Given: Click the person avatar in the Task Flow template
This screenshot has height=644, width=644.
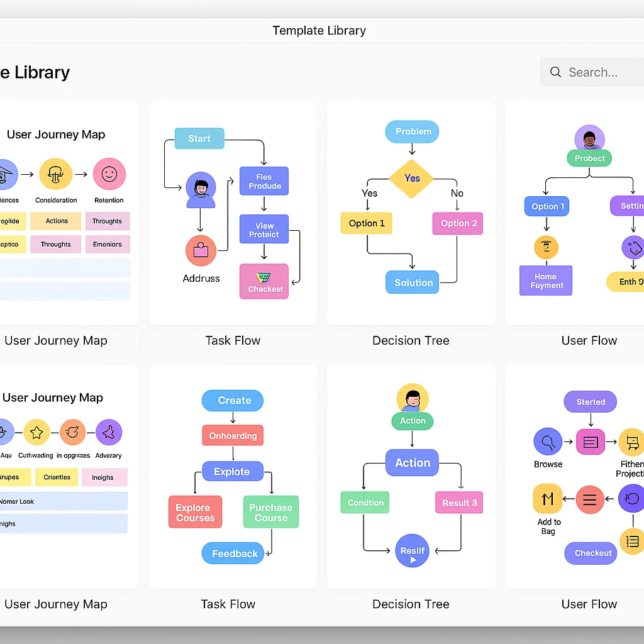Looking at the screenshot, I should click(x=201, y=188).
